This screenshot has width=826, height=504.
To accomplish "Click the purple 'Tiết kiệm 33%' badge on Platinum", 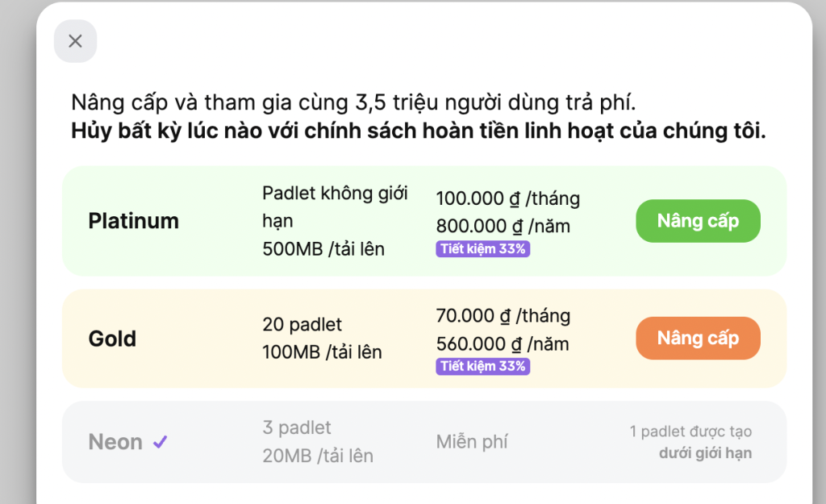I will (x=482, y=249).
